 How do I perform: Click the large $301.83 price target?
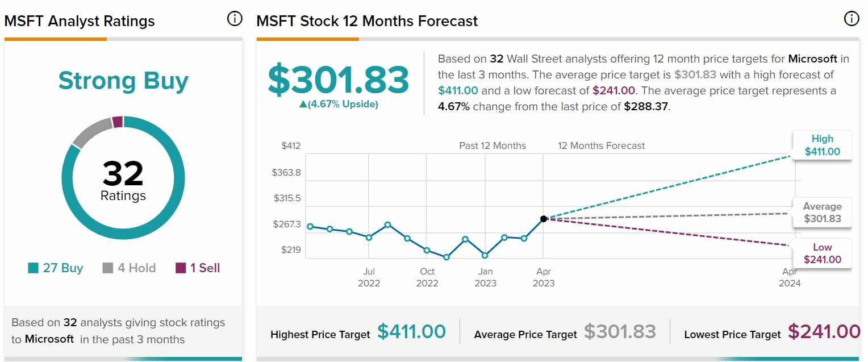[x=339, y=80]
